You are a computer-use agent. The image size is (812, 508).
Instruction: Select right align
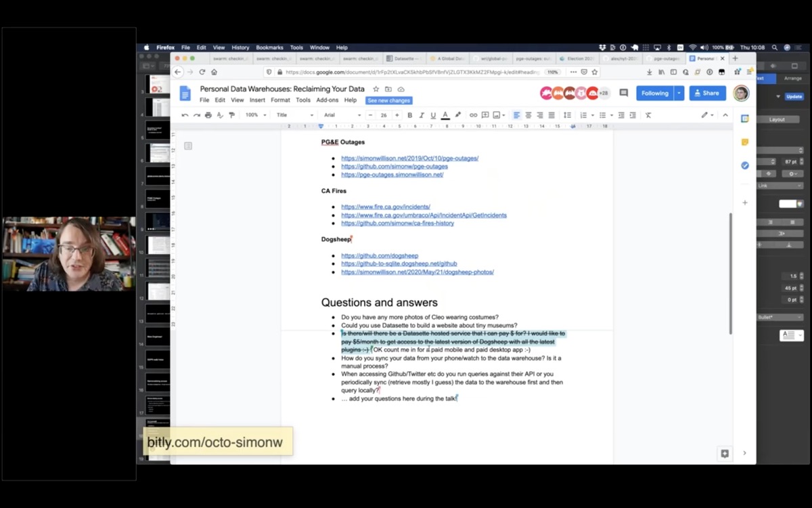[x=540, y=115]
